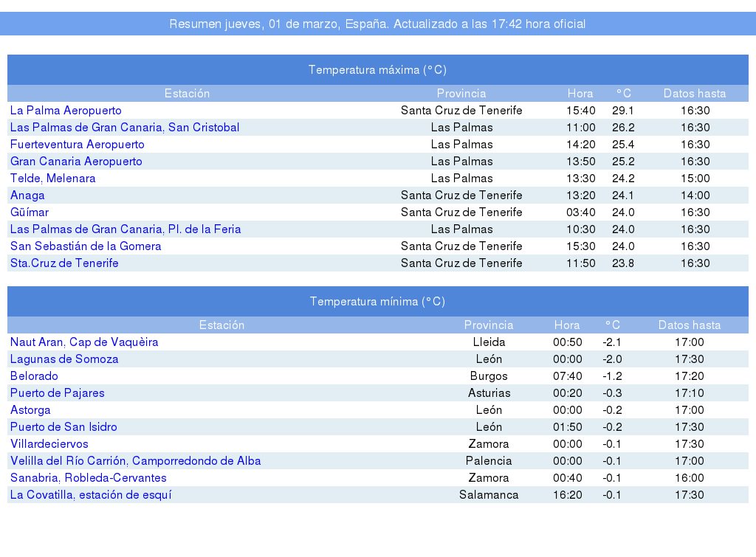Click the -2.0 value for Lagunas de Somoza

coord(612,359)
